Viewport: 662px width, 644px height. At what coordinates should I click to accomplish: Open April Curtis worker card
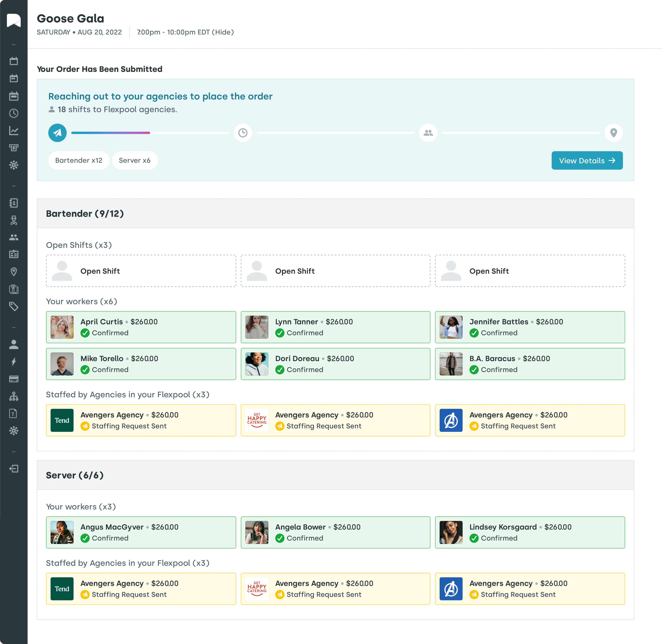tap(141, 327)
